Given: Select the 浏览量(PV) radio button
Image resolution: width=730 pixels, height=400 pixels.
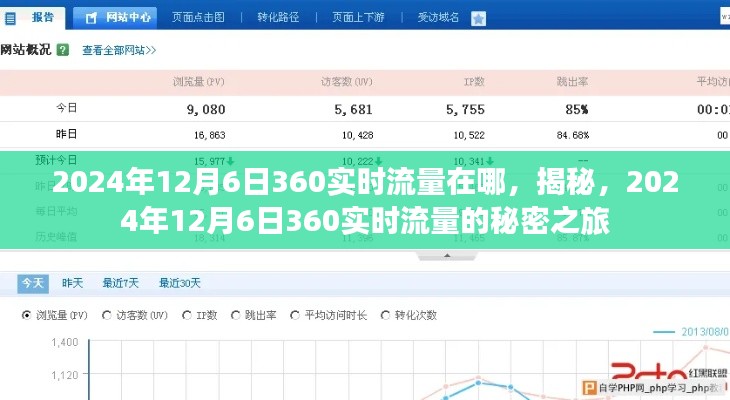Looking at the screenshot, I should coord(27,314).
